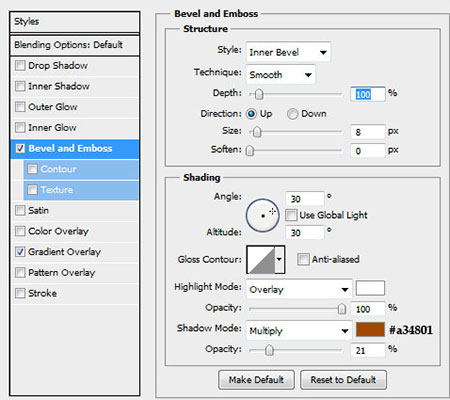This screenshot has height=400, width=450.
Task: Tick the Inner Glow checkbox
Action: coord(20,127)
